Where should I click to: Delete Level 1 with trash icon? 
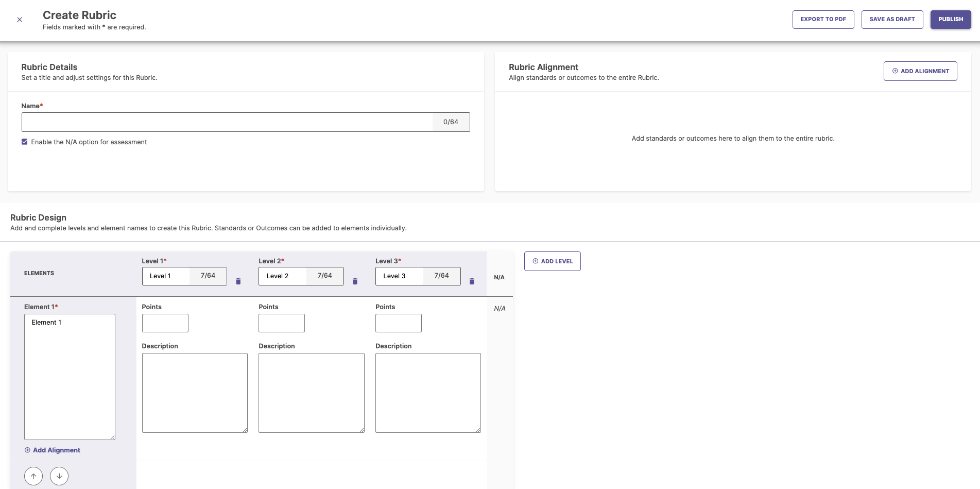click(238, 281)
